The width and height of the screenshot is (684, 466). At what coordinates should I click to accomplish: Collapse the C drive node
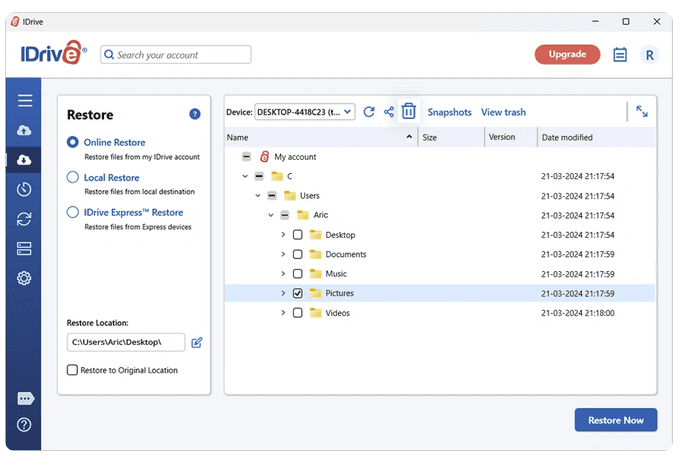click(x=245, y=176)
